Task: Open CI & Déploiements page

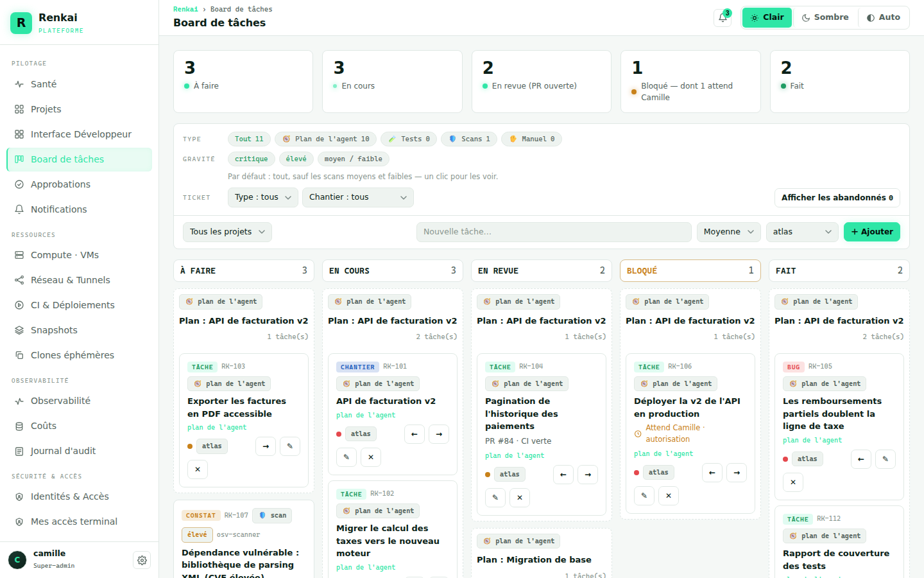Action: [80, 305]
